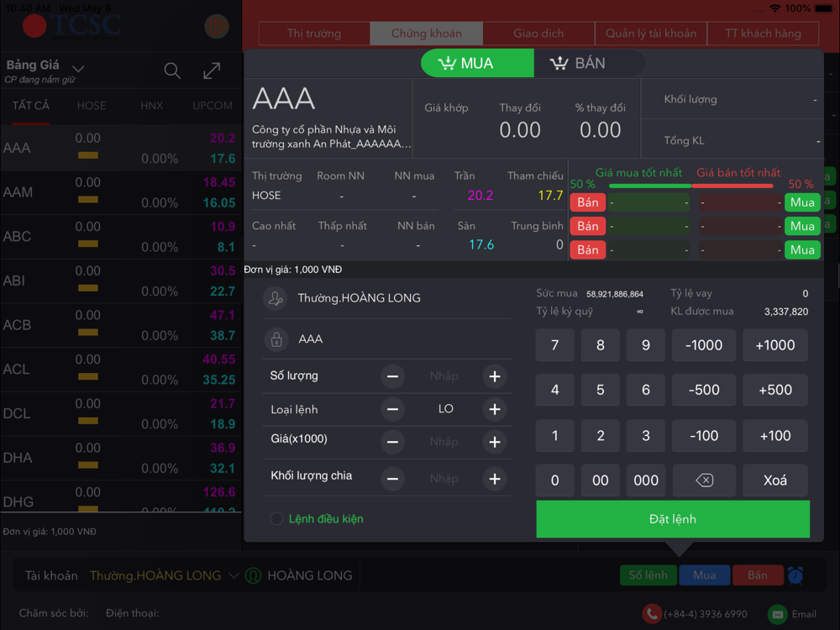Open the Thị trường tab
The height and width of the screenshot is (630, 840).
click(x=314, y=34)
